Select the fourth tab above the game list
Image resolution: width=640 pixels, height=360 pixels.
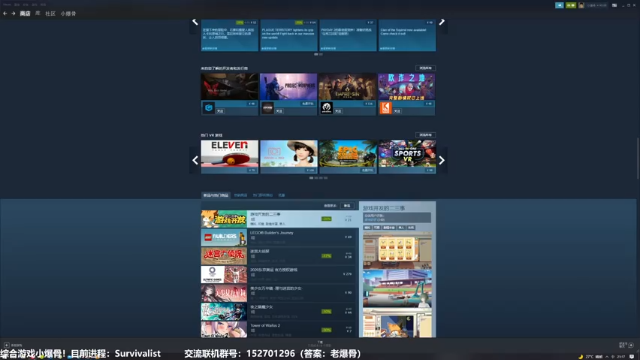click(282, 196)
